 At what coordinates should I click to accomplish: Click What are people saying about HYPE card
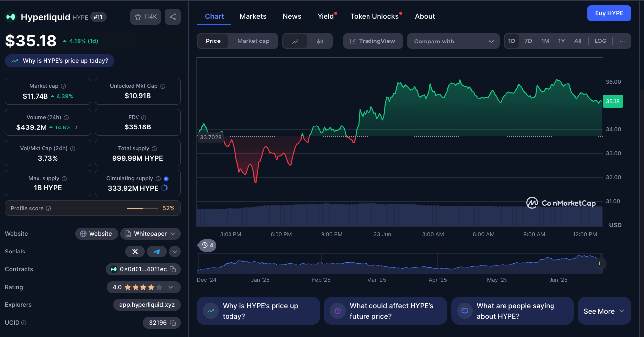(x=512, y=311)
